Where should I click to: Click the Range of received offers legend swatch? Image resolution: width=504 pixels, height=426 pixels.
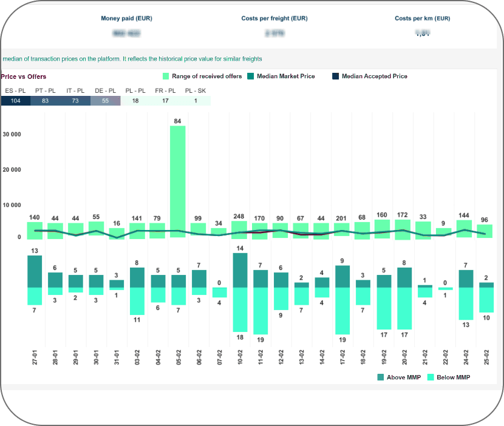point(166,76)
